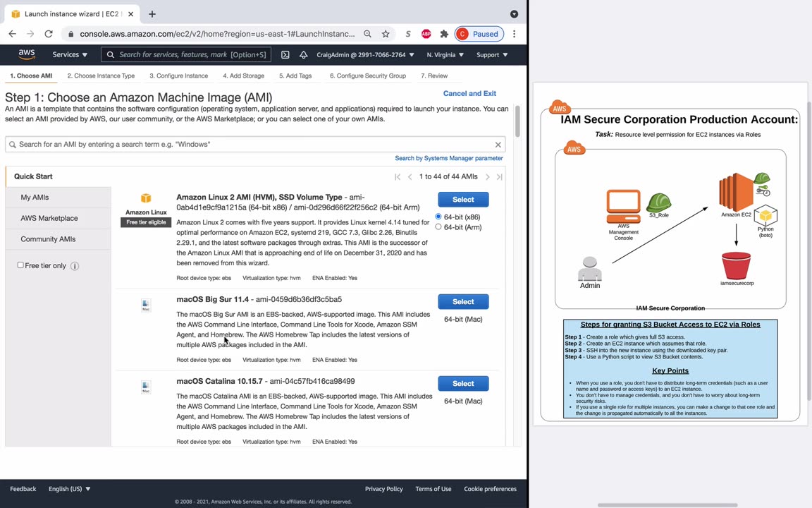Open the Feedback link in footer
Screen dimensions: 812x508
point(23,489)
